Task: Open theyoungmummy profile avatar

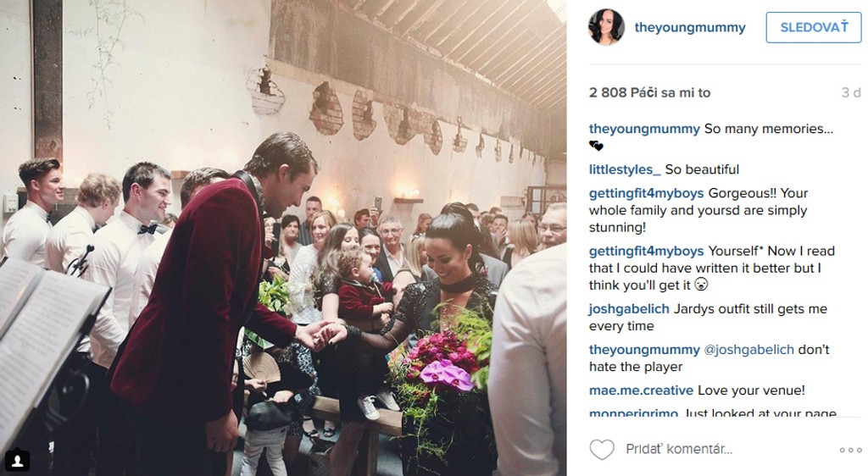Action: [606, 27]
